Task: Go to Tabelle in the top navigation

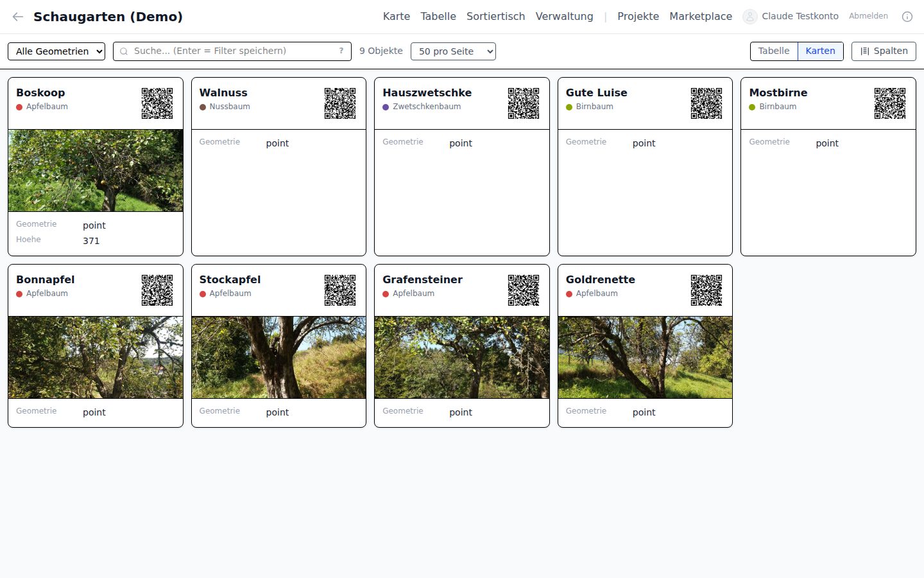Action: pyautogui.click(x=438, y=17)
